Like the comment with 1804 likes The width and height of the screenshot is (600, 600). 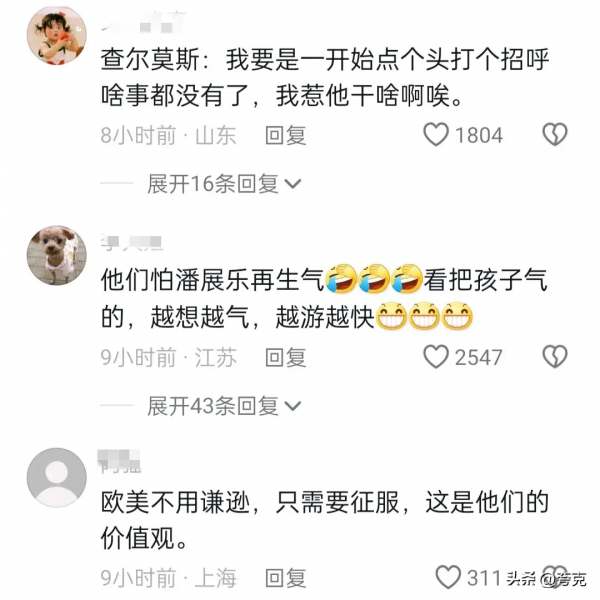click(x=436, y=135)
